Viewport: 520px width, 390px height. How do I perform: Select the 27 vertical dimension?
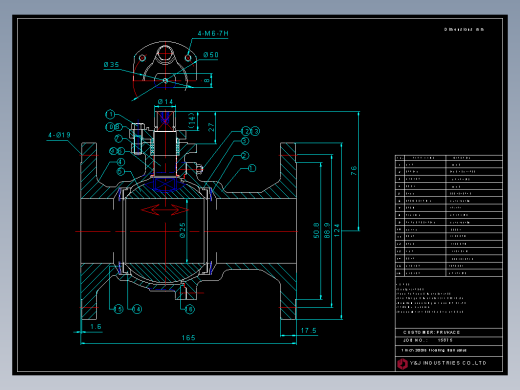(211, 127)
